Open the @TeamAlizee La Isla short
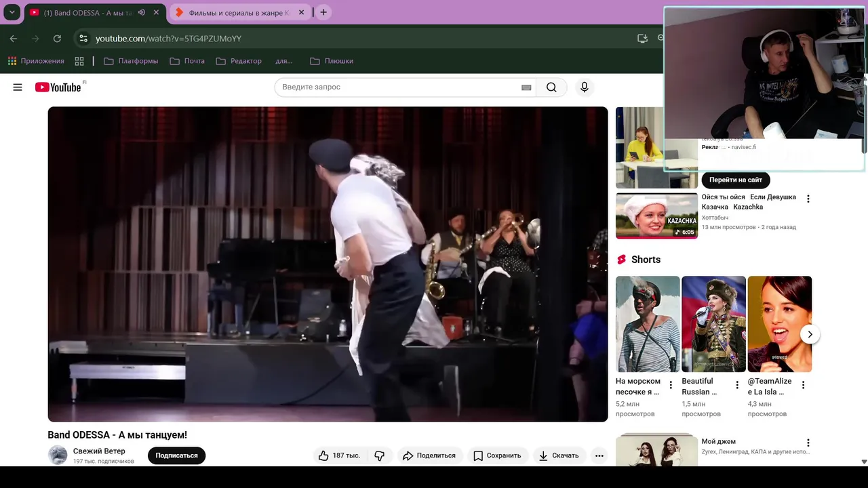This screenshot has width=868, height=488. (x=780, y=324)
